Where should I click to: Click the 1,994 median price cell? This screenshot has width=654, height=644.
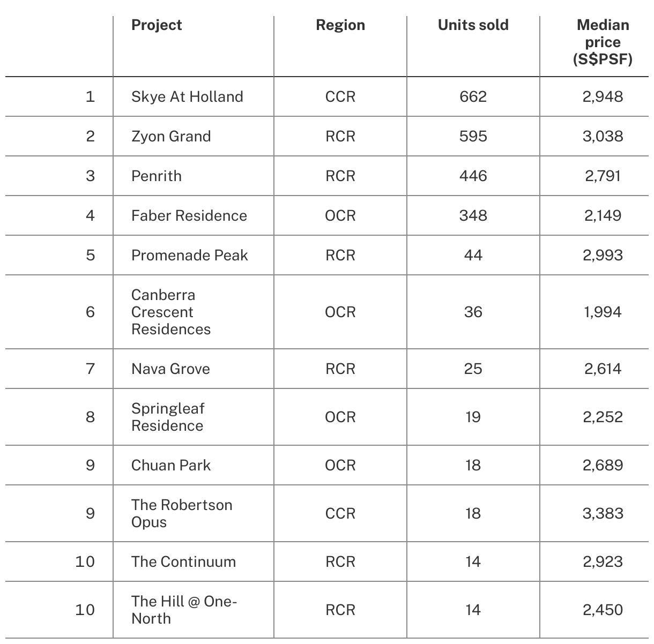[603, 312]
